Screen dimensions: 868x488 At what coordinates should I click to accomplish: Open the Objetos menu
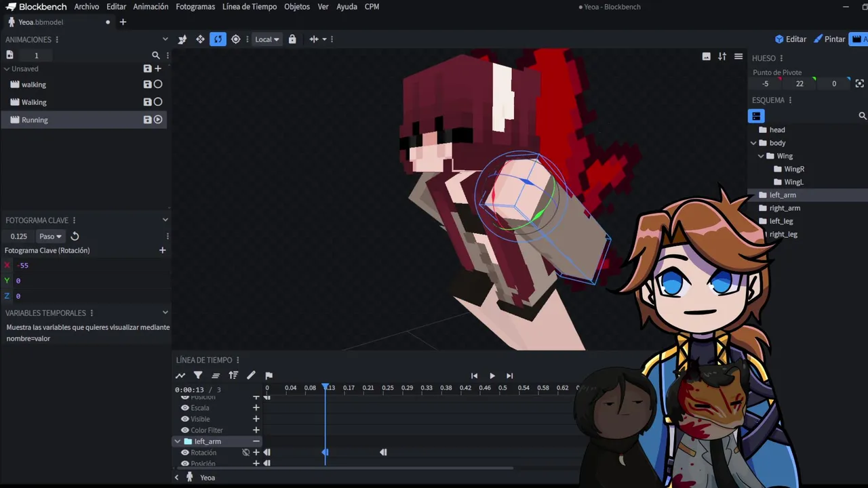(297, 7)
